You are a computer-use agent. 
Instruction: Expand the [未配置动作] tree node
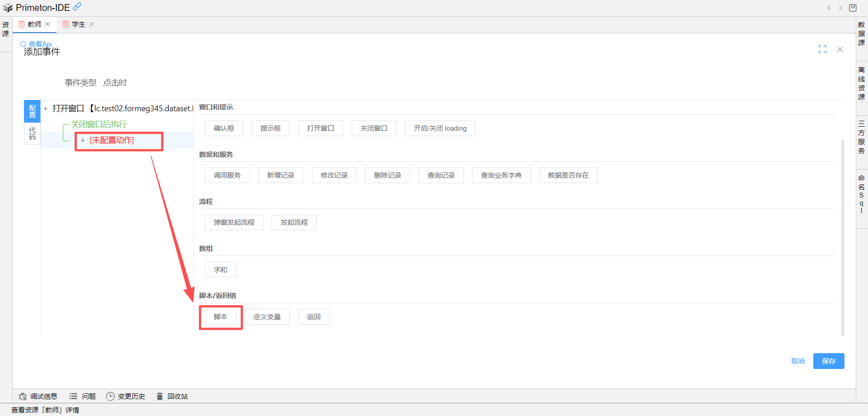click(83, 141)
